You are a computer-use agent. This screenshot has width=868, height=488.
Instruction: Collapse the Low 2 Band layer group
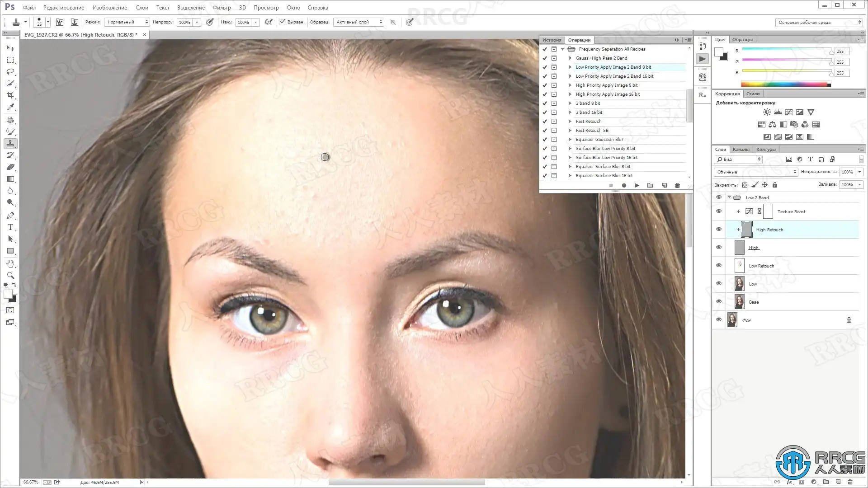729,197
